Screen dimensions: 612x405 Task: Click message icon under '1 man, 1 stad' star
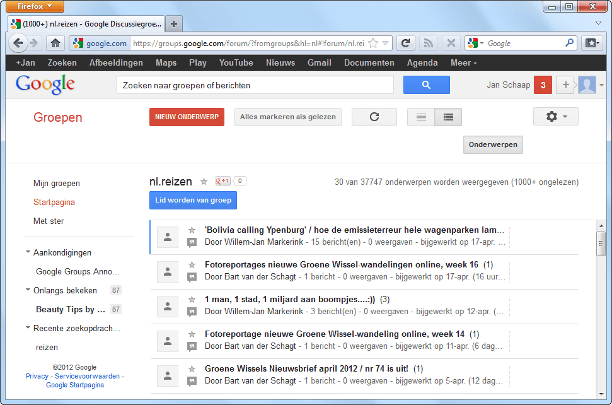click(192, 312)
